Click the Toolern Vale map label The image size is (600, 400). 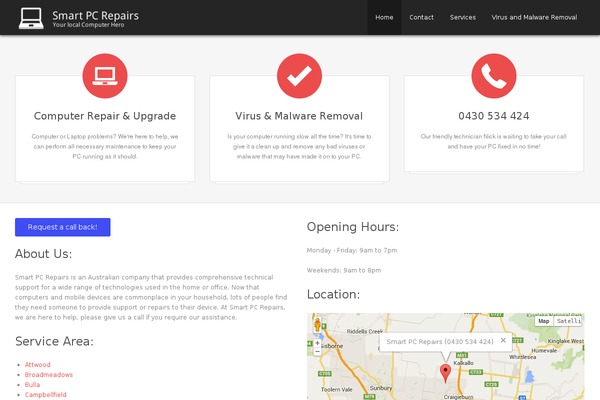point(336,389)
